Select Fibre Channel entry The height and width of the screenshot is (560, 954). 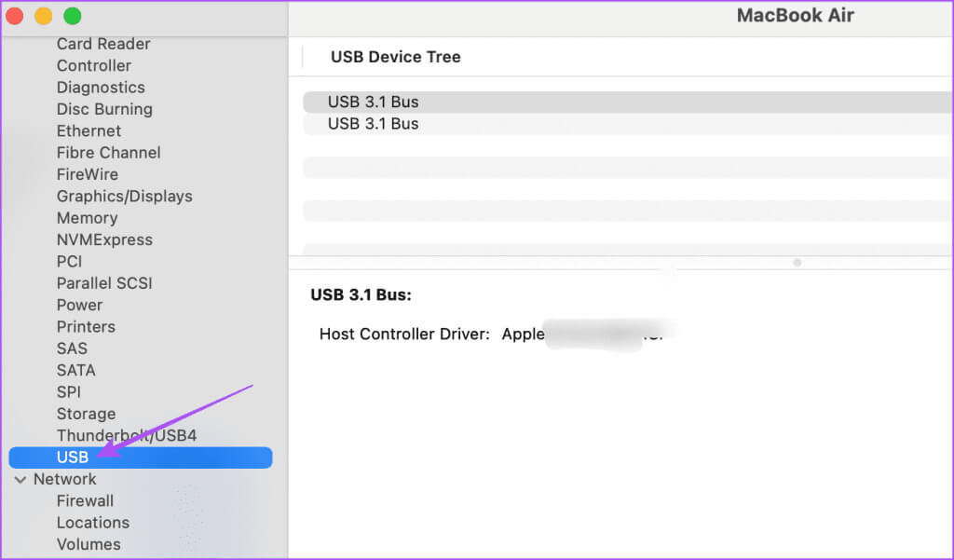pos(109,153)
